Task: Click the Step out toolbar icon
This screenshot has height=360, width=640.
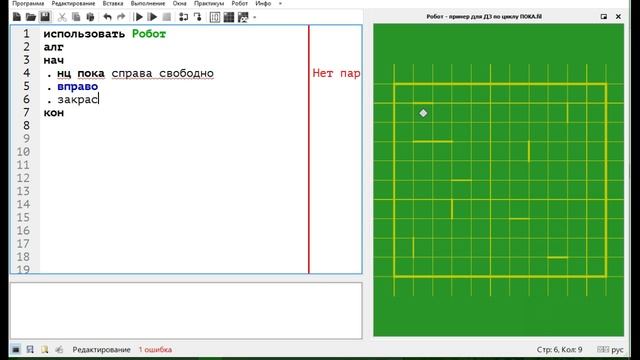Action: [x=198, y=17]
